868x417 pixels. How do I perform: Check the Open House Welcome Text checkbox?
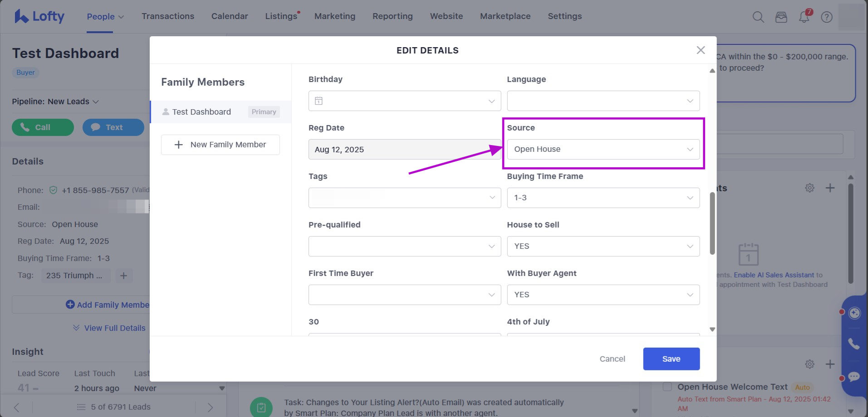(x=667, y=387)
